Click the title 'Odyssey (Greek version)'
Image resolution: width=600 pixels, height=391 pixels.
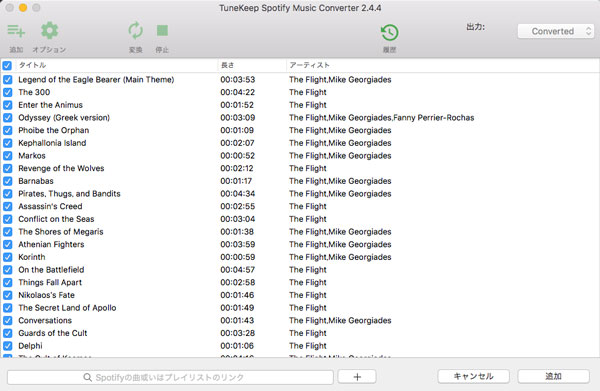[64, 117]
